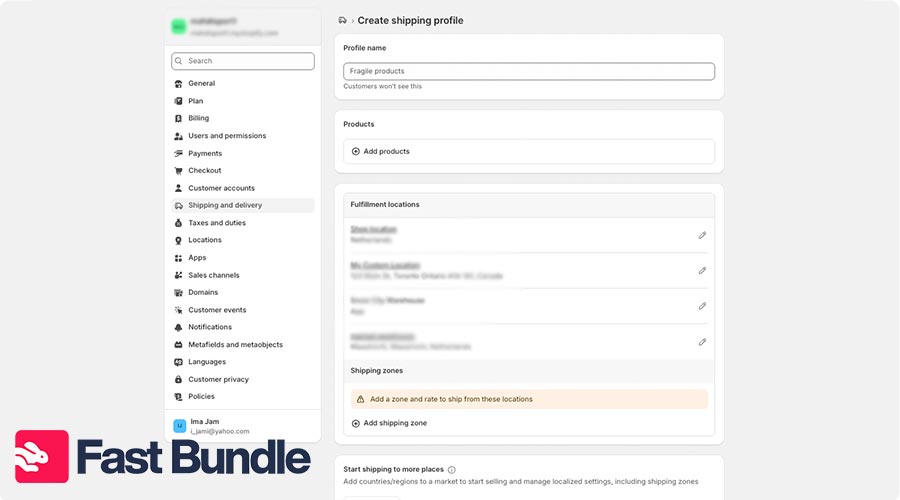This screenshot has width=900, height=500.
Task: Click Add shipping zone link
Action: (395, 423)
